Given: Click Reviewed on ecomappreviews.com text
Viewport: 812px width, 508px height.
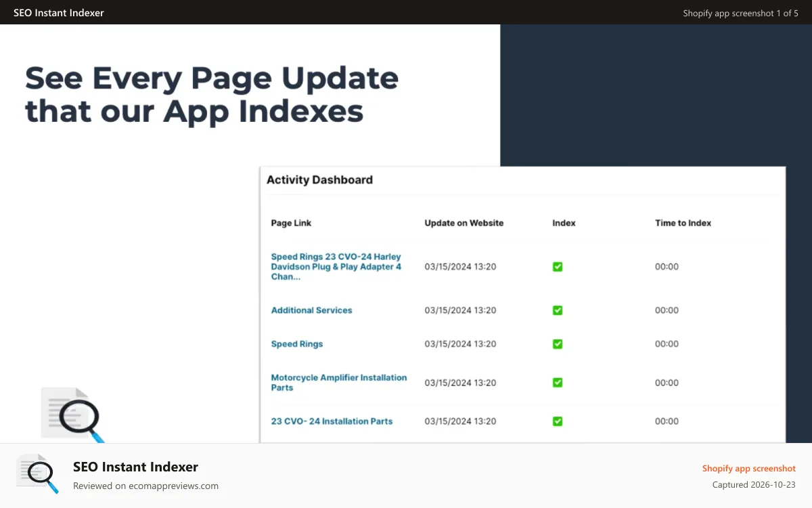Looking at the screenshot, I should [145, 486].
